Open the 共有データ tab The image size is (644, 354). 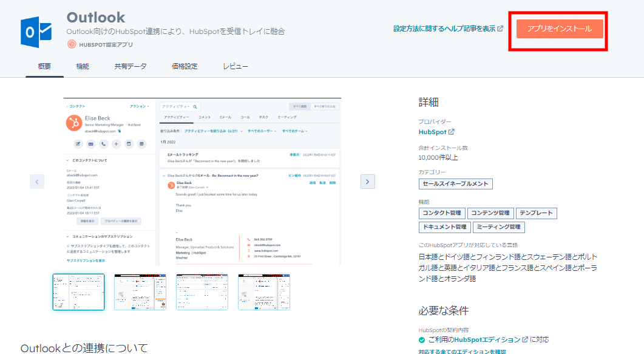[x=130, y=66]
